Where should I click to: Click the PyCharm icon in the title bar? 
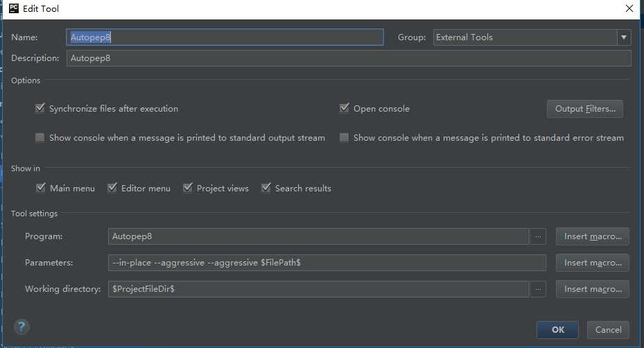[14, 8]
